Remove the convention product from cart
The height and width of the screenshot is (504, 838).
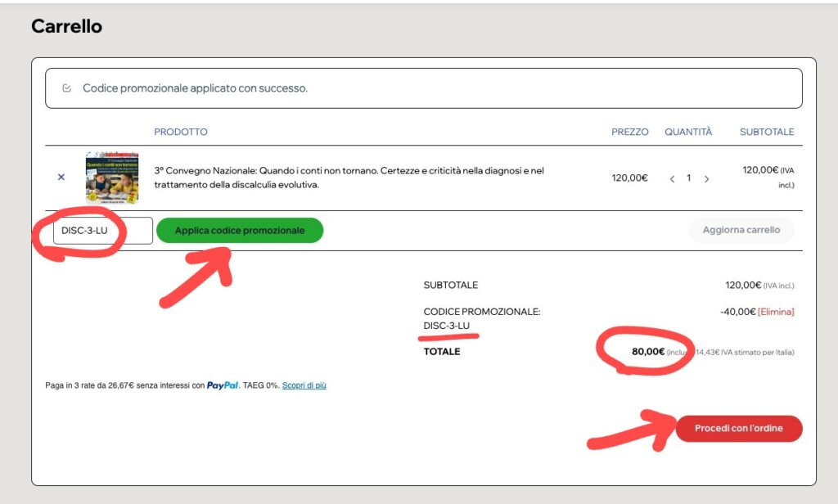point(61,177)
